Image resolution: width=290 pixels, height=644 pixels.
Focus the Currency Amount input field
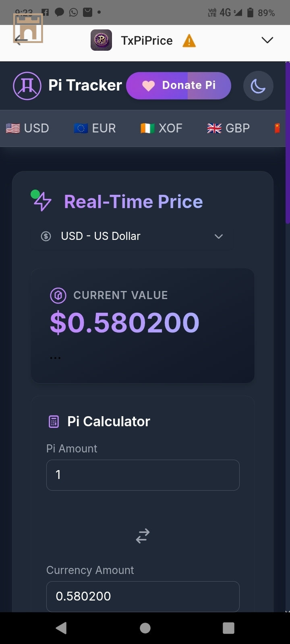point(143,596)
